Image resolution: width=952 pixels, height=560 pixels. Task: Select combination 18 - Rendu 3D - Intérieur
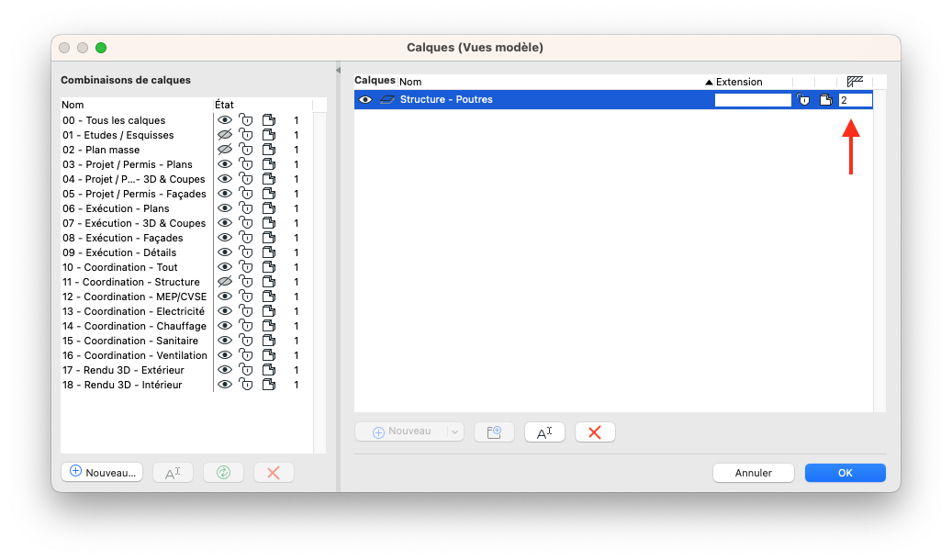tap(122, 385)
